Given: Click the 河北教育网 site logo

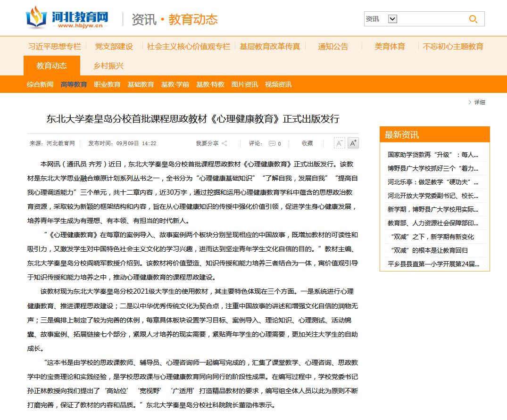Looking at the screenshot, I should (x=67, y=17).
